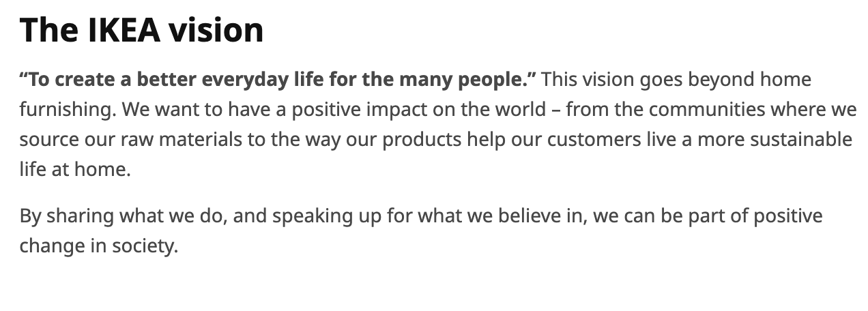Click the bold quote about better everyday life
Viewport: 868px width, 311px height.
click(x=278, y=80)
